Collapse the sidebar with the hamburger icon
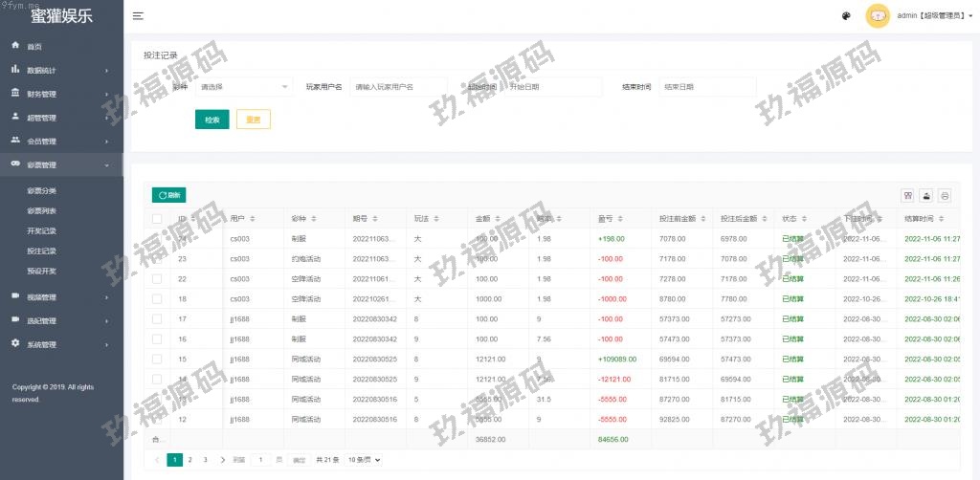This screenshot has width=980, height=480. click(x=139, y=16)
